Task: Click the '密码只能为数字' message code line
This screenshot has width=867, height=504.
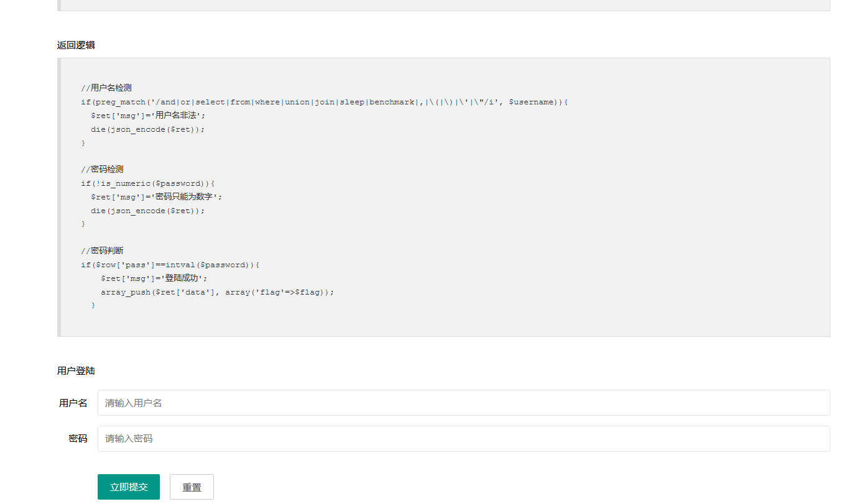Action: [157, 197]
